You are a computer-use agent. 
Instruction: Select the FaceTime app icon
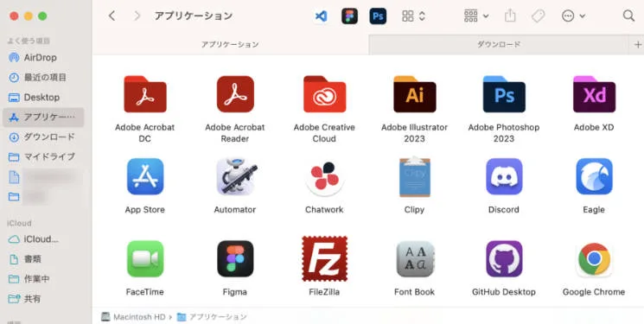(145, 258)
